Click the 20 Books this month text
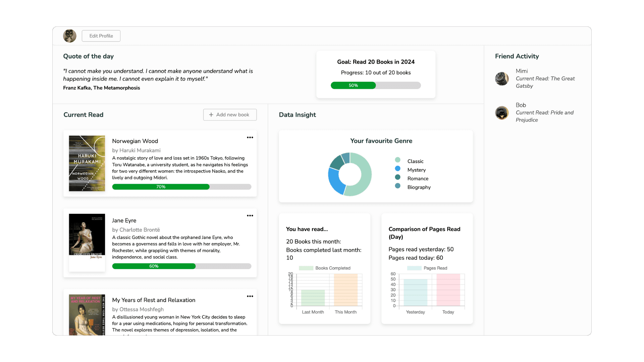 click(x=313, y=242)
